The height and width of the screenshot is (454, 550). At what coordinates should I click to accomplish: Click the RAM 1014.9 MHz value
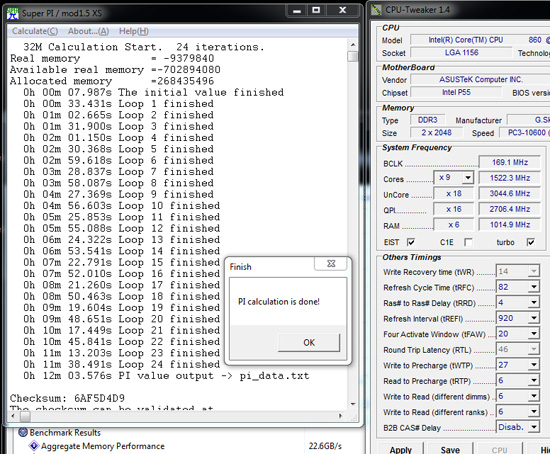(509, 225)
